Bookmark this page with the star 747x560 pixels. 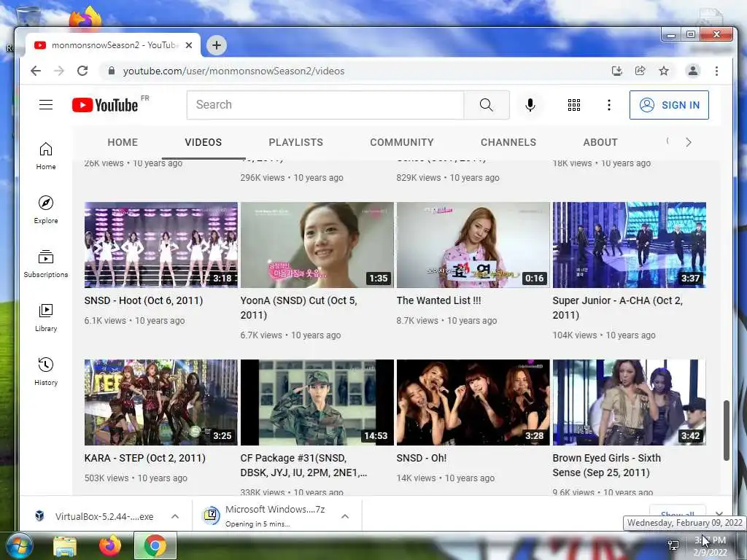pos(664,71)
